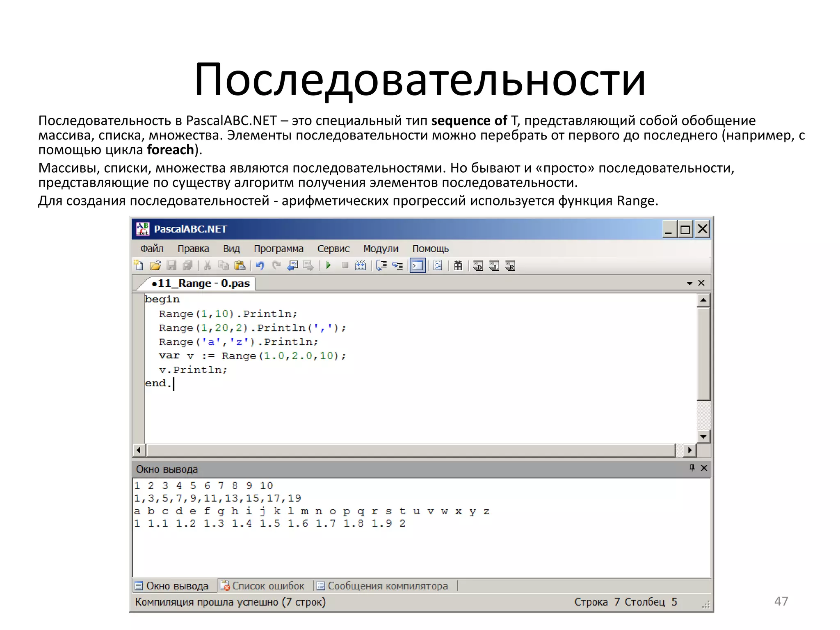Open the Правка menu
The width and height of the screenshot is (840, 630).
tap(193, 249)
